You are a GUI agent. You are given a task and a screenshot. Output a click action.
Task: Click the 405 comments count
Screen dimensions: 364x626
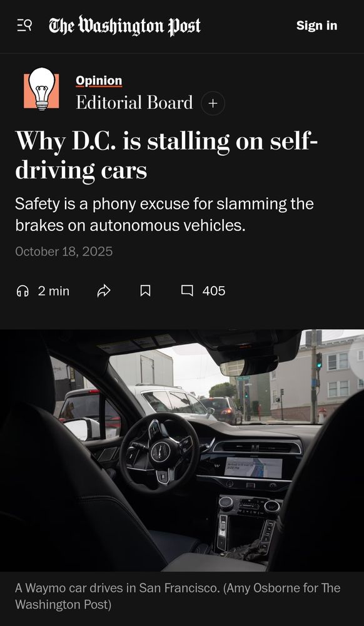pyautogui.click(x=214, y=291)
